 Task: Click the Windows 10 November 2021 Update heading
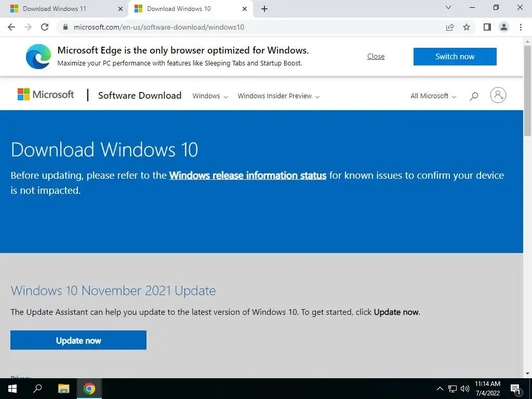coord(113,290)
